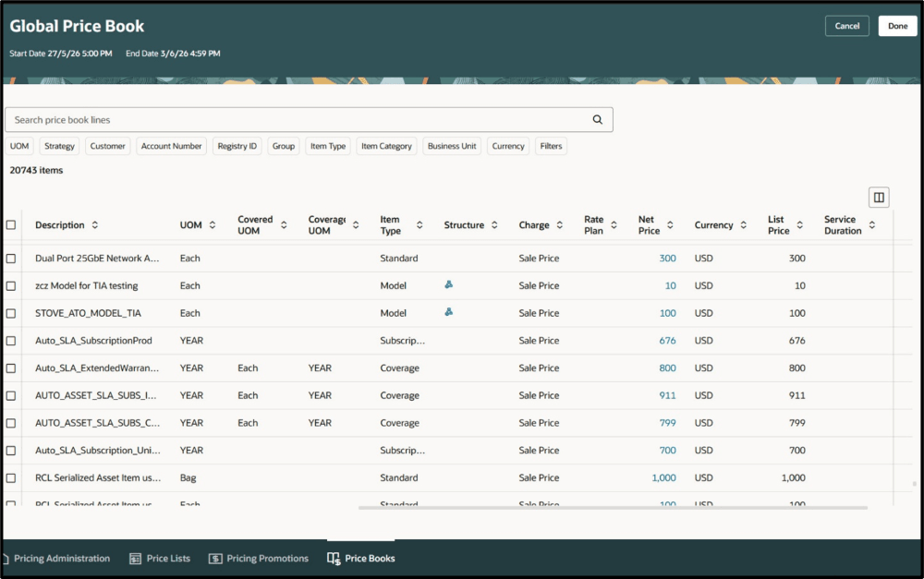Open the Item Type filter chip
Image resolution: width=924 pixels, height=579 pixels.
tap(328, 146)
